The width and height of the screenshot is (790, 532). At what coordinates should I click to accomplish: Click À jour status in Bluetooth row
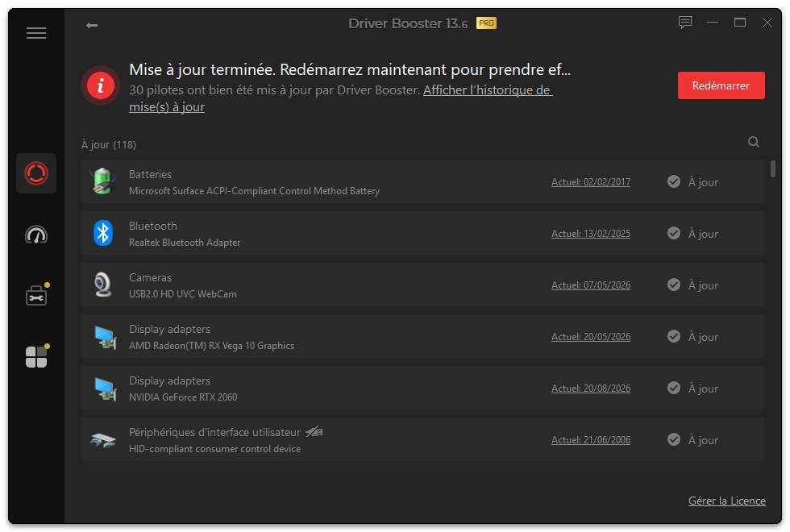pyautogui.click(x=703, y=234)
